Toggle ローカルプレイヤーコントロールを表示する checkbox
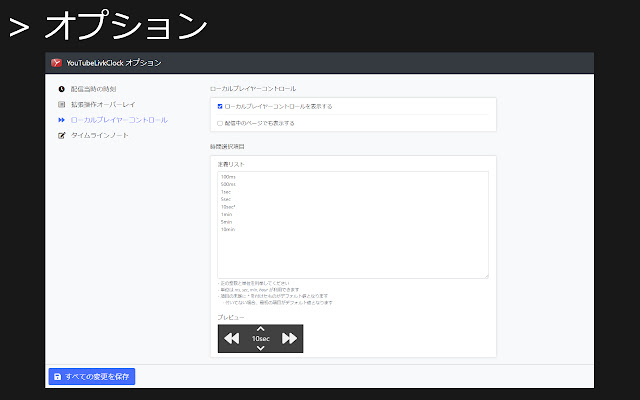640x400 pixels. tap(220, 106)
